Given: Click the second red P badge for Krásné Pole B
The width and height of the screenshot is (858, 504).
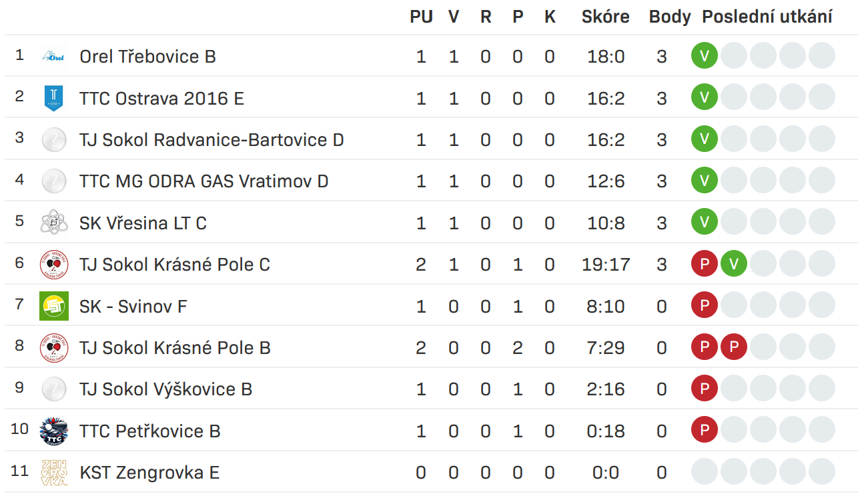Looking at the screenshot, I should click(734, 347).
